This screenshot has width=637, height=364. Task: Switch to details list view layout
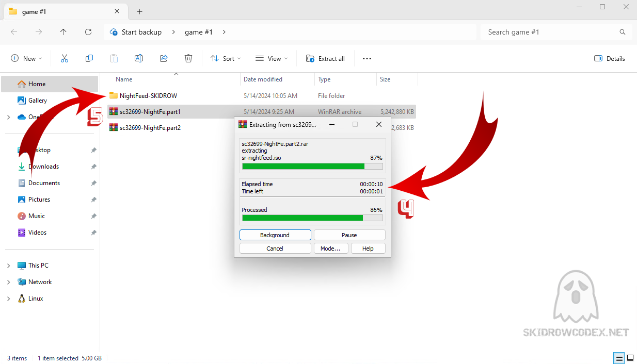click(618, 358)
